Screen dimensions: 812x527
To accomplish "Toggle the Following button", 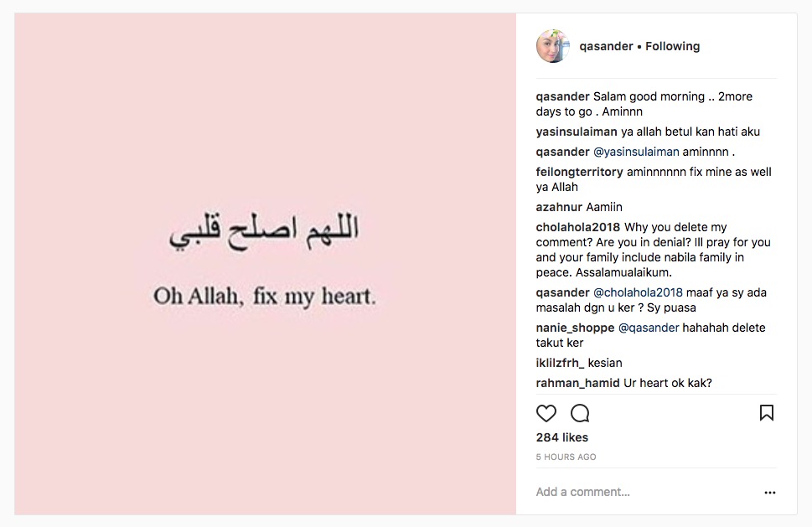I will coord(672,46).
